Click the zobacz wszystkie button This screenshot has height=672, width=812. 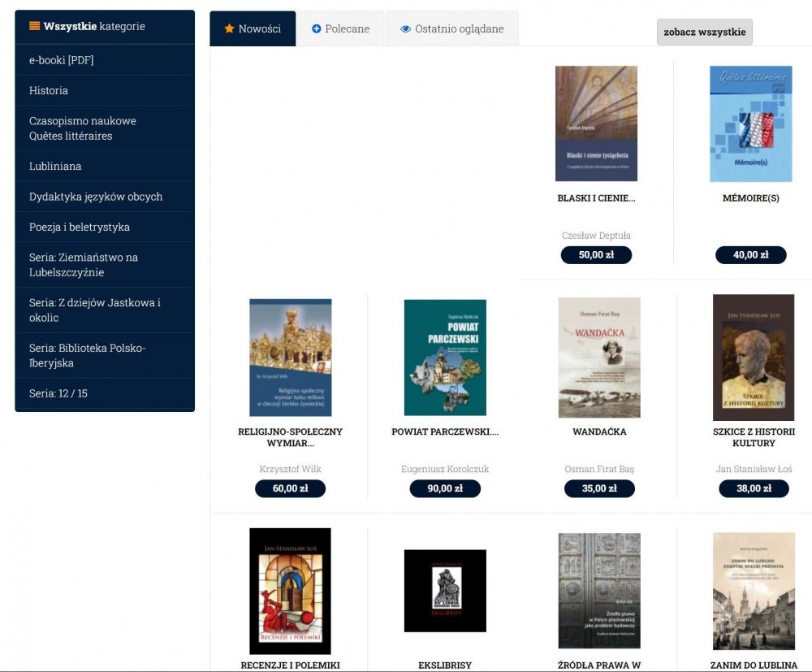click(704, 33)
